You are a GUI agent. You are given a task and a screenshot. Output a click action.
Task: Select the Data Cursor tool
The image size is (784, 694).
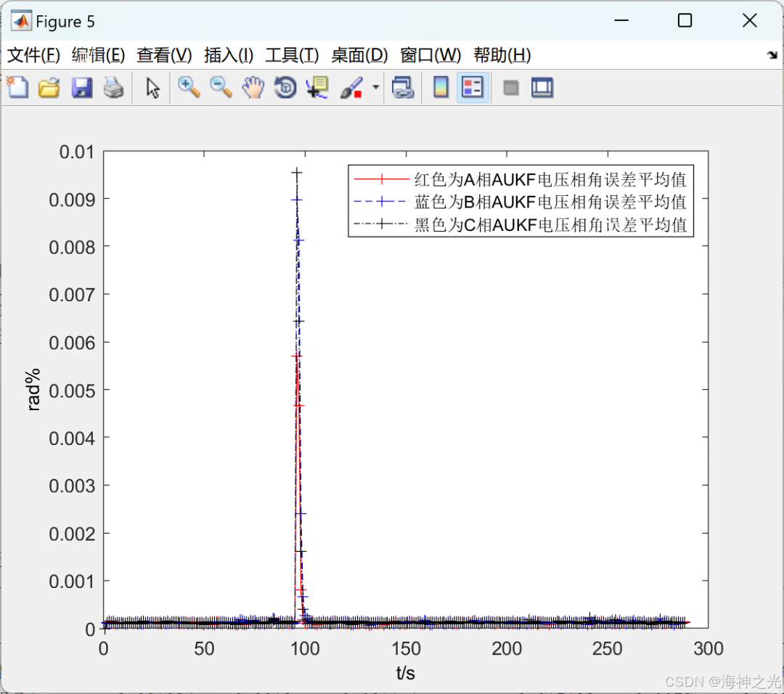tap(317, 88)
